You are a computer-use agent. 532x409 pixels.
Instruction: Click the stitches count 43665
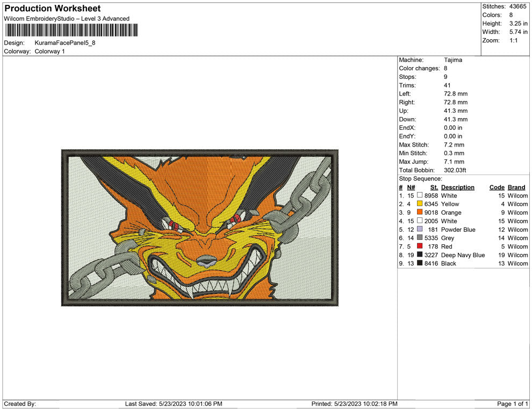[517, 6]
